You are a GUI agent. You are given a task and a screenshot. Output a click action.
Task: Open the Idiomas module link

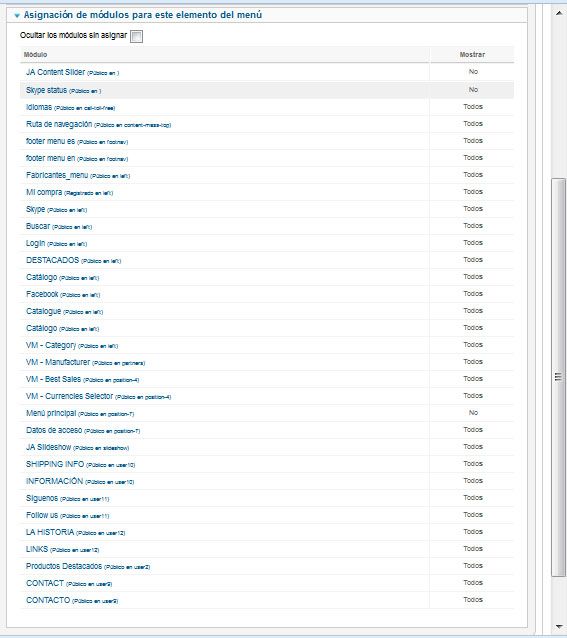(x=39, y=107)
